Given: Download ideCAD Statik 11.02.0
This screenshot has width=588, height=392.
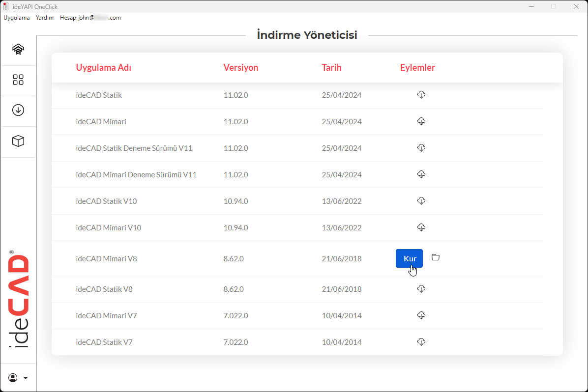Looking at the screenshot, I should pyautogui.click(x=421, y=95).
